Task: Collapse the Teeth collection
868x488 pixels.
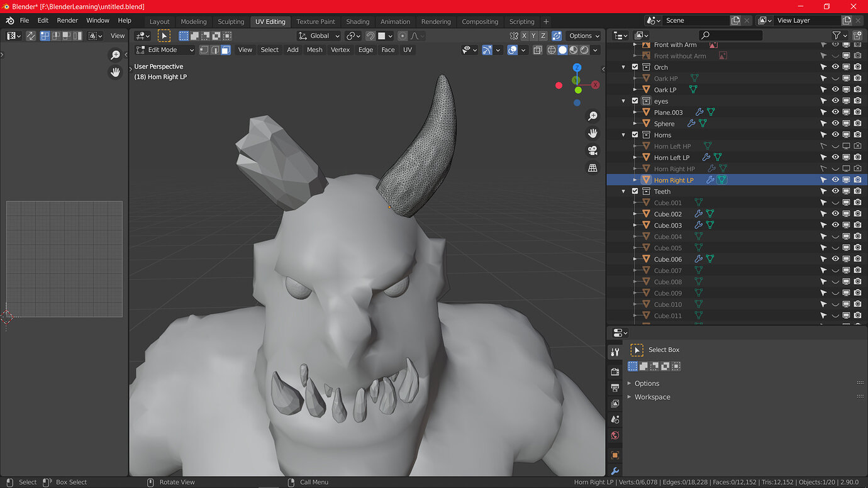Action: [x=624, y=191]
